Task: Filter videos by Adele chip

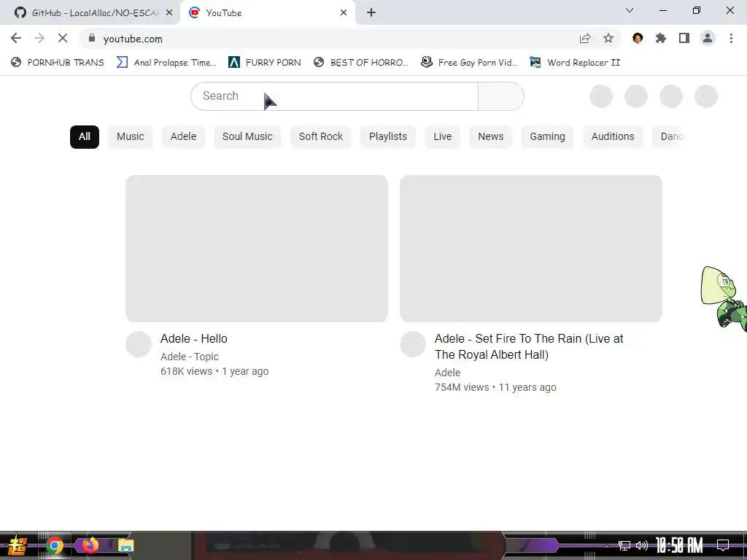Action: click(183, 136)
